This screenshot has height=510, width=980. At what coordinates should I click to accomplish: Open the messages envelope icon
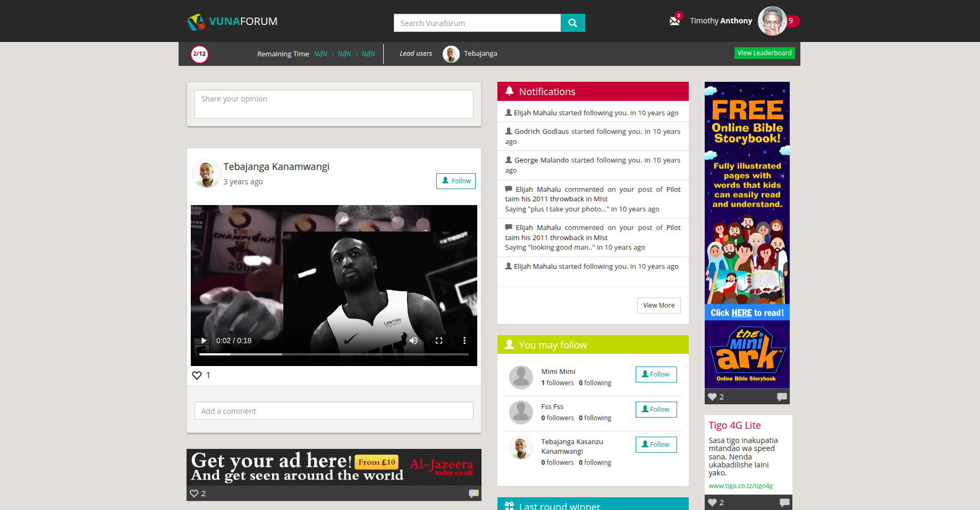[674, 21]
